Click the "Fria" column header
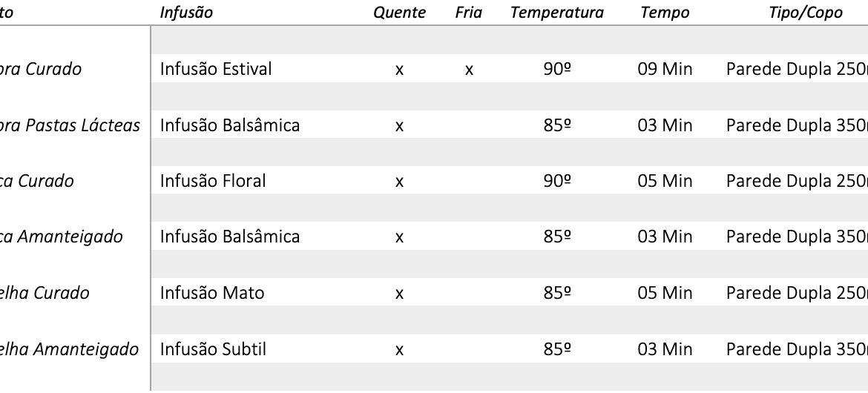The height and width of the screenshot is (393, 868). [469, 13]
